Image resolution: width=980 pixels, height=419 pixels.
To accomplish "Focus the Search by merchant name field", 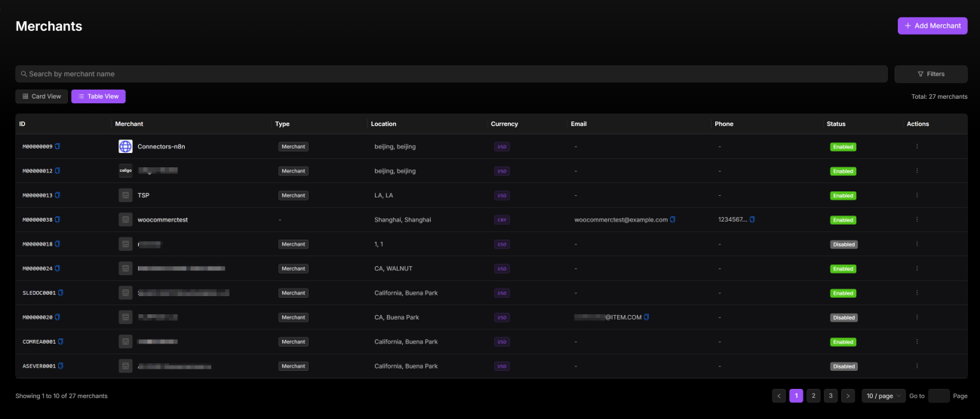I will click(453, 74).
